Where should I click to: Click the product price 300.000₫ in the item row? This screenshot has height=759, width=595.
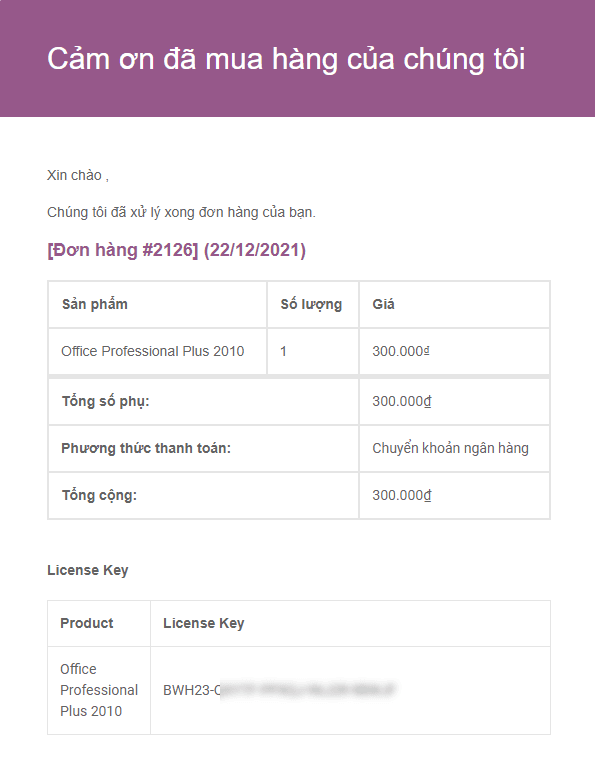401,351
